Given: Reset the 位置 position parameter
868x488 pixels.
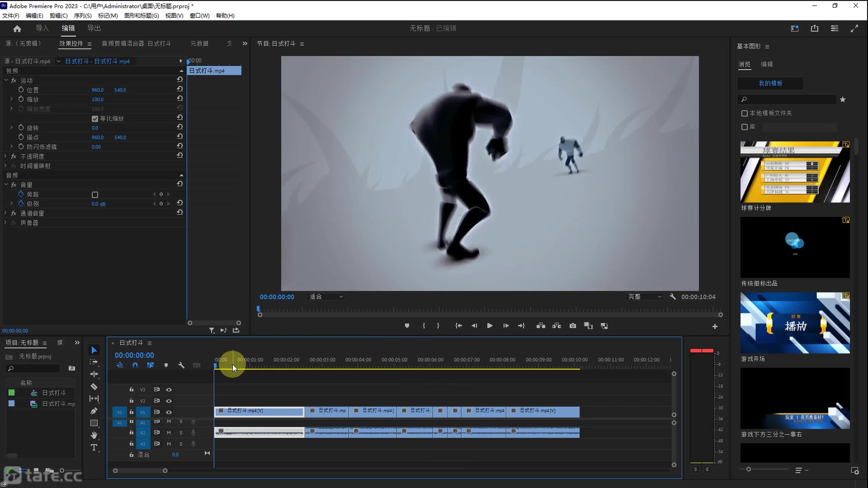Looking at the screenshot, I should 180,89.
